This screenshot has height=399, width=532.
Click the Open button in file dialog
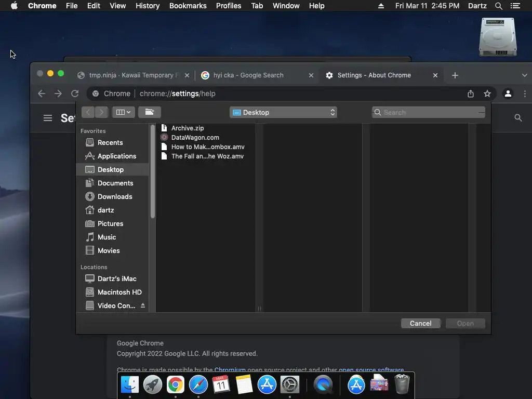point(465,323)
